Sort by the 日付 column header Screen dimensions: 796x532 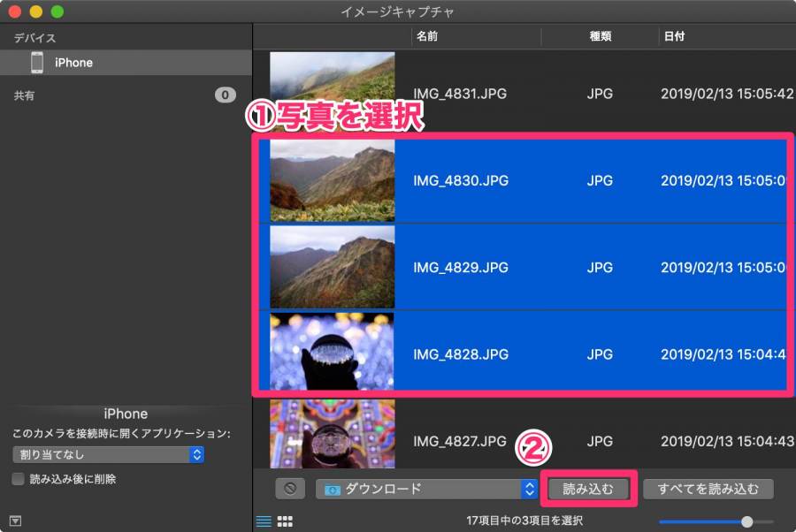pyautogui.click(x=674, y=36)
